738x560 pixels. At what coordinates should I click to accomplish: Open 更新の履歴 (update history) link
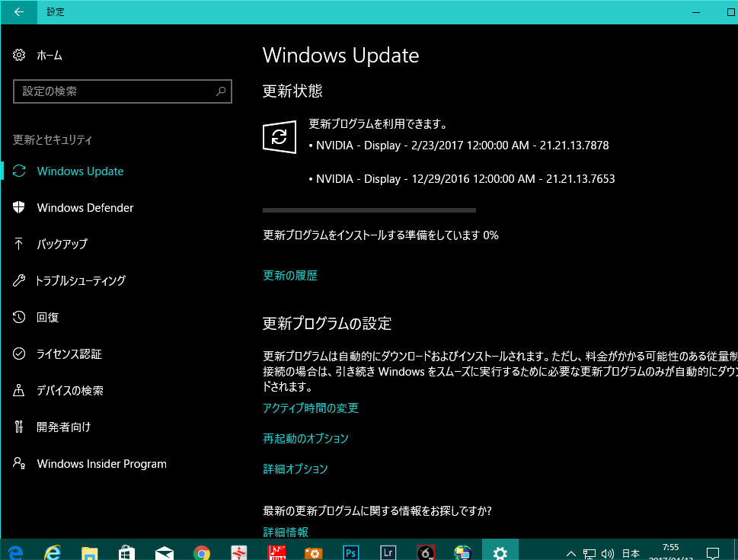pyautogui.click(x=290, y=276)
